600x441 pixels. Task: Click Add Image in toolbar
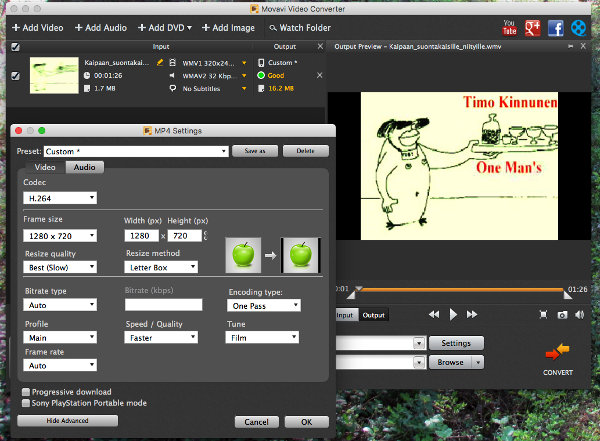[228, 28]
